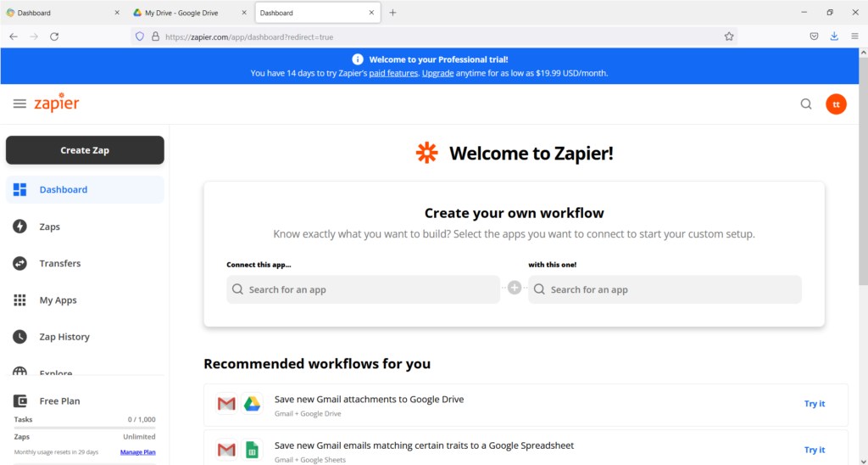Open the hamburger menu beside Zapier logo
Screen dimensions: 868x465
tap(19, 104)
